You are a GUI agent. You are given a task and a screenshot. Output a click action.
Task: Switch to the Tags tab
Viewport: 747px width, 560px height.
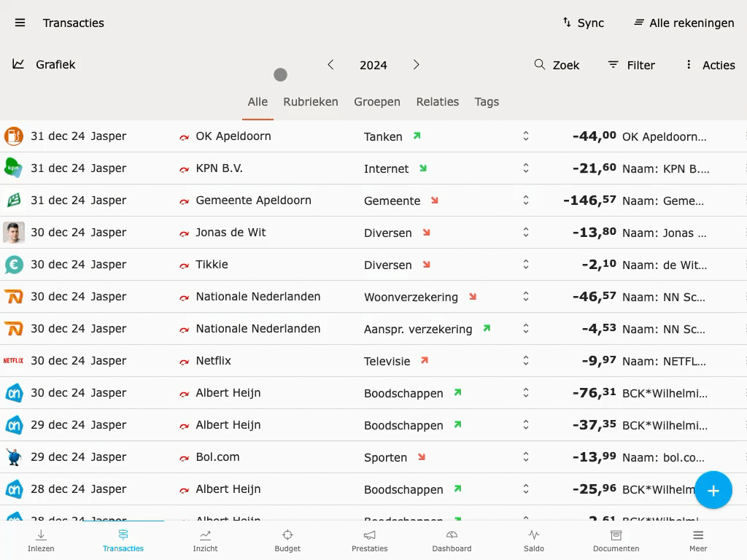click(x=487, y=102)
